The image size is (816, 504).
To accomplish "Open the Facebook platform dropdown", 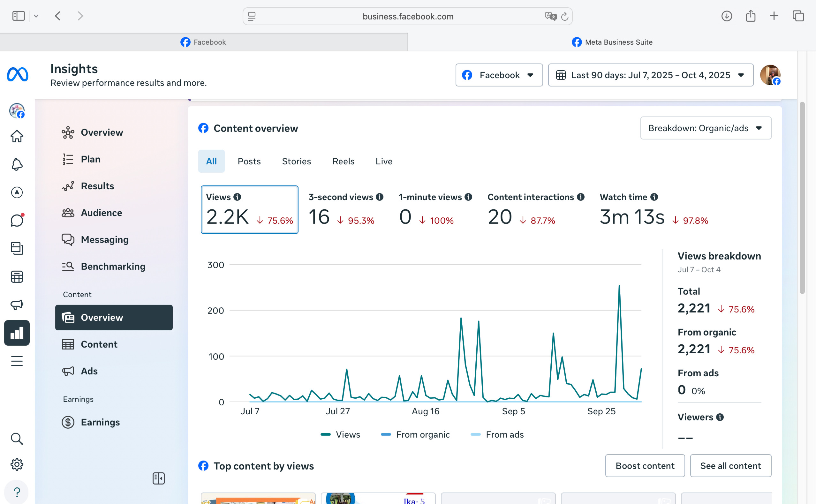I will coord(499,75).
